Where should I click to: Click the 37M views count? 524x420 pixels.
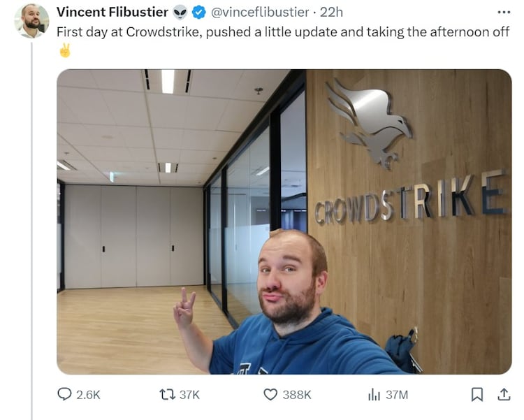pos(397,395)
